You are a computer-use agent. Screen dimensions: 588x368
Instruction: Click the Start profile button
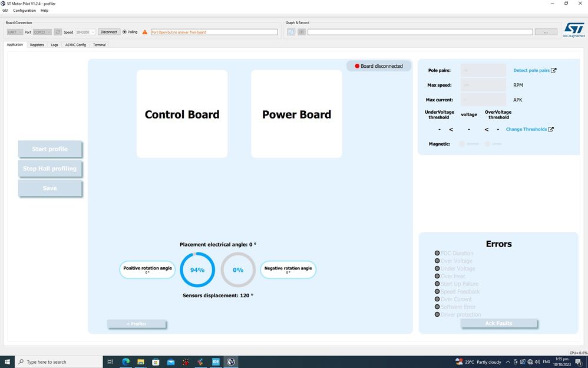[x=50, y=149]
